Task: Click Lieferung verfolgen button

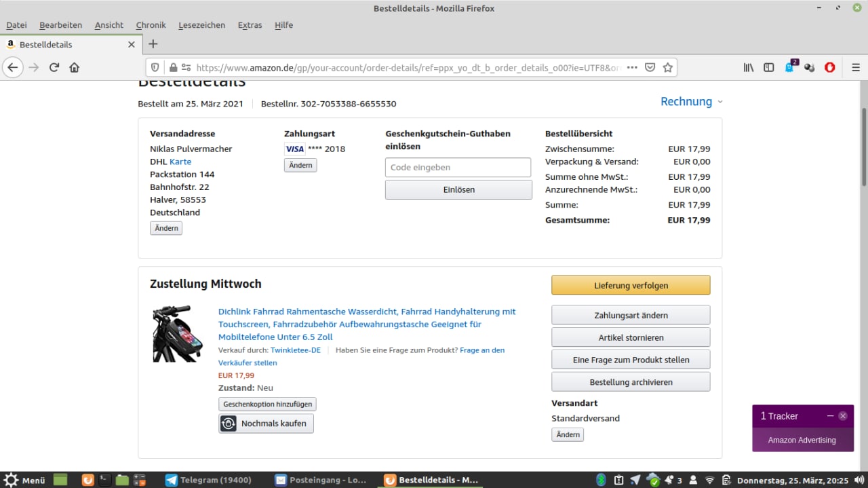Action: click(631, 286)
